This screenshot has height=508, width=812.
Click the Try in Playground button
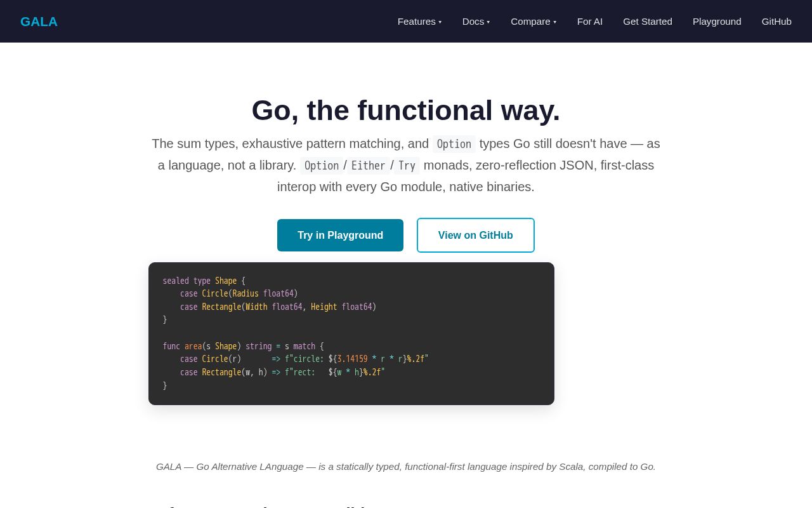[340, 236]
